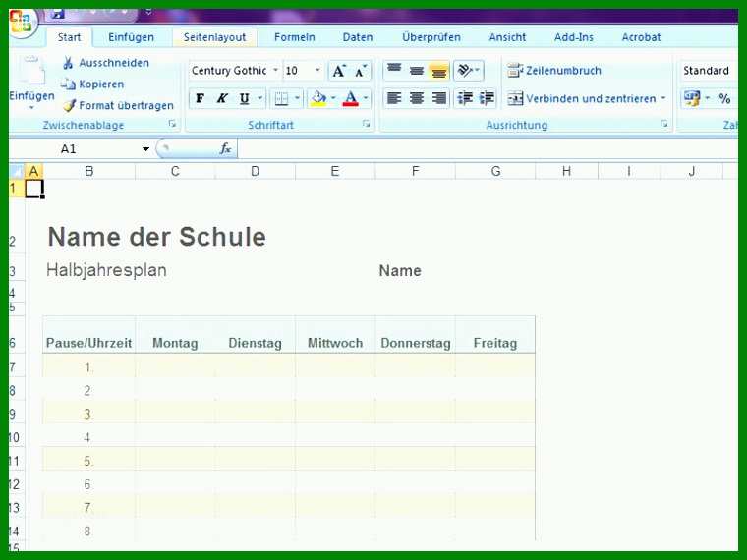Toggle italic formatting (K)
The image size is (747, 560).
(x=221, y=98)
